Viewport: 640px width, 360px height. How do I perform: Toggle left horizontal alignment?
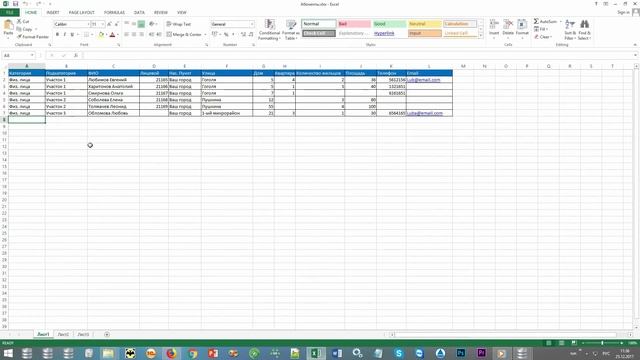pyautogui.click(x=127, y=35)
